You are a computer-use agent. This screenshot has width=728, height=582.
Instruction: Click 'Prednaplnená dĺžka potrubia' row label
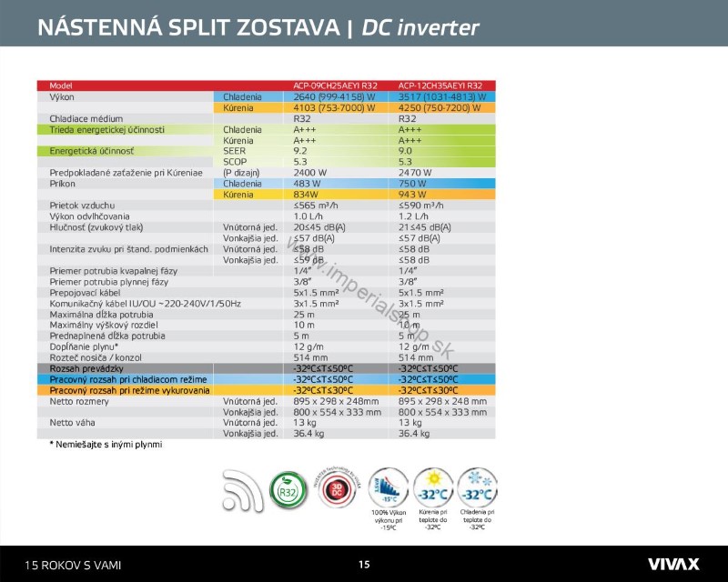click(x=107, y=336)
